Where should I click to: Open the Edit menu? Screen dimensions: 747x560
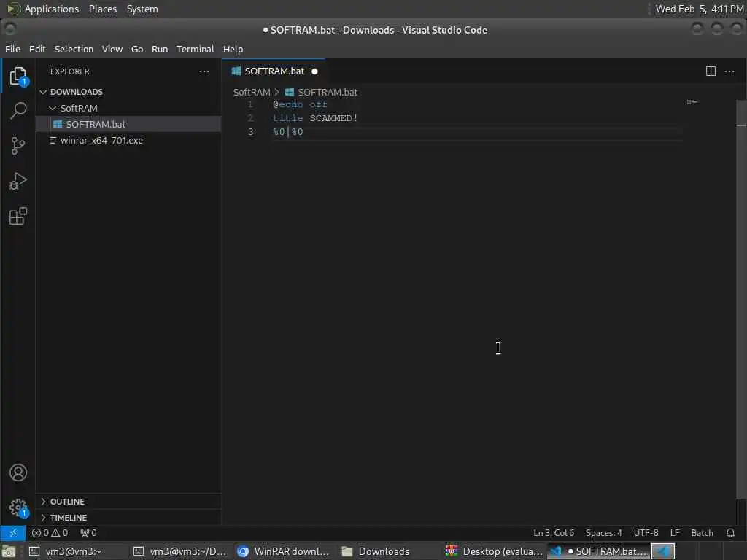click(x=37, y=49)
